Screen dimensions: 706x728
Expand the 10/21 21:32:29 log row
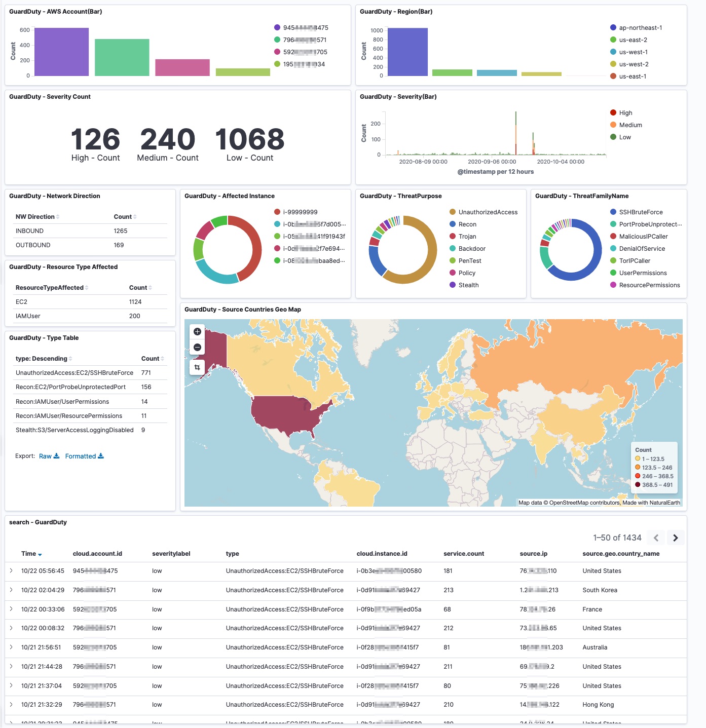pyautogui.click(x=11, y=705)
